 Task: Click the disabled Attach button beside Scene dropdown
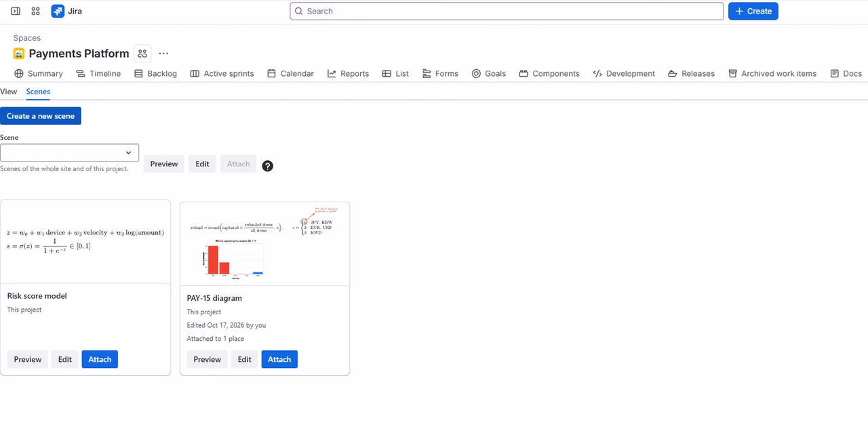pyautogui.click(x=238, y=164)
